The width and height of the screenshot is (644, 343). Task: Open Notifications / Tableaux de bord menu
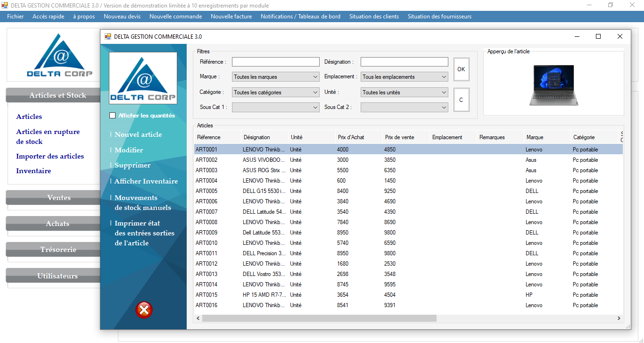(x=300, y=17)
